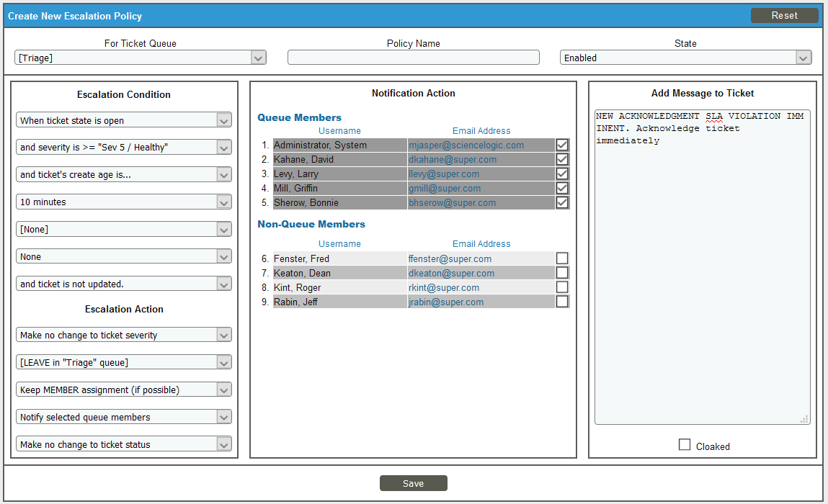Select the 'Mill, Griffin' username cell
The image size is (828, 504).
tap(340, 189)
